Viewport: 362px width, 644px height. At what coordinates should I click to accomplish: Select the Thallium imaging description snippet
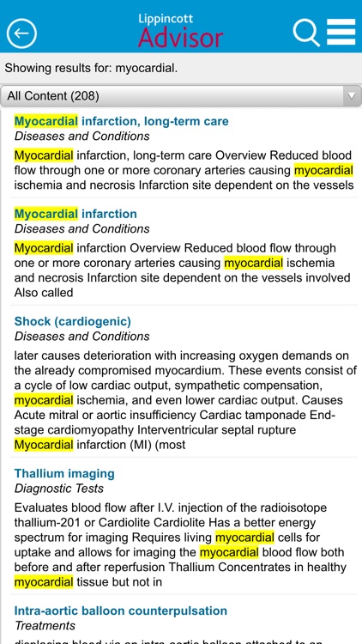click(181, 544)
